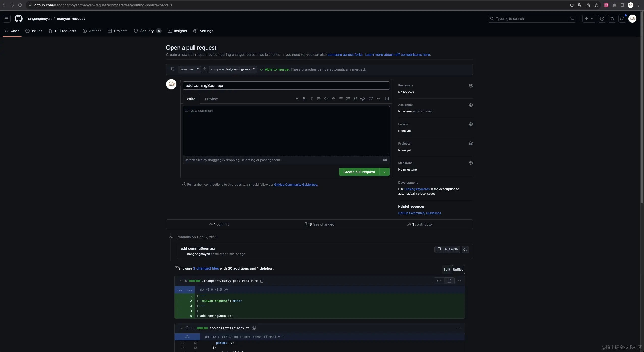644x352 pixels.
Task: Toggle rich diff display for the changeset file
Action: [449, 281]
